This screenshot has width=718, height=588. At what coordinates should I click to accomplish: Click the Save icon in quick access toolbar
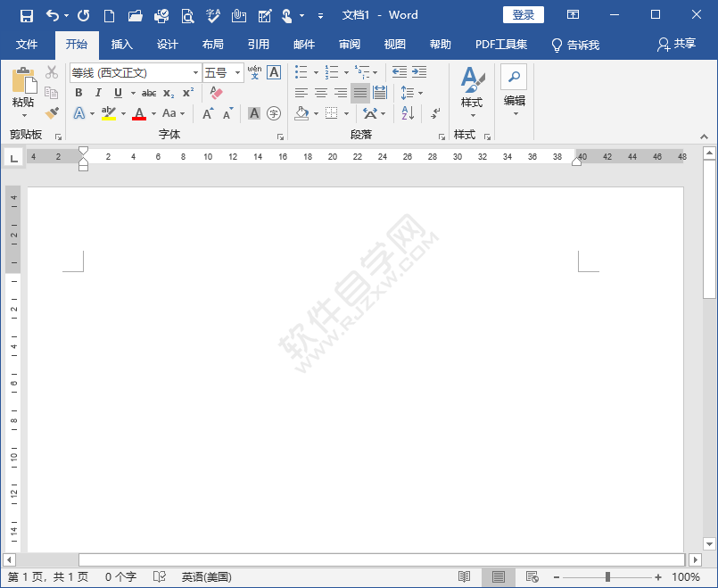click(27, 15)
